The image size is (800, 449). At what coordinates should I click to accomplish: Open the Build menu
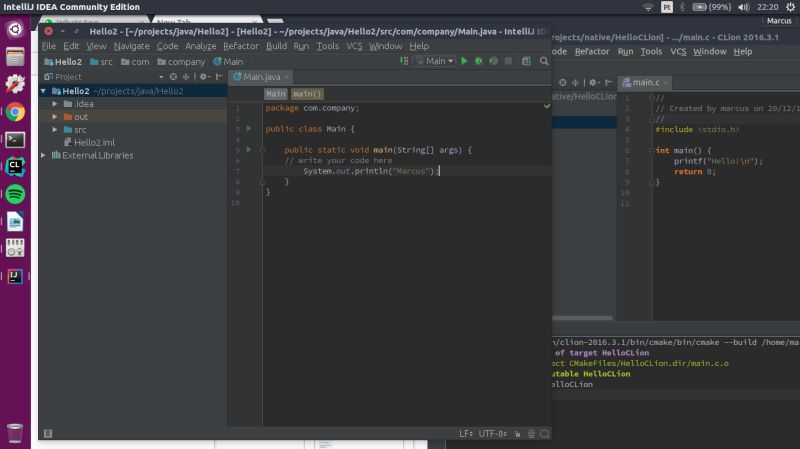277,46
